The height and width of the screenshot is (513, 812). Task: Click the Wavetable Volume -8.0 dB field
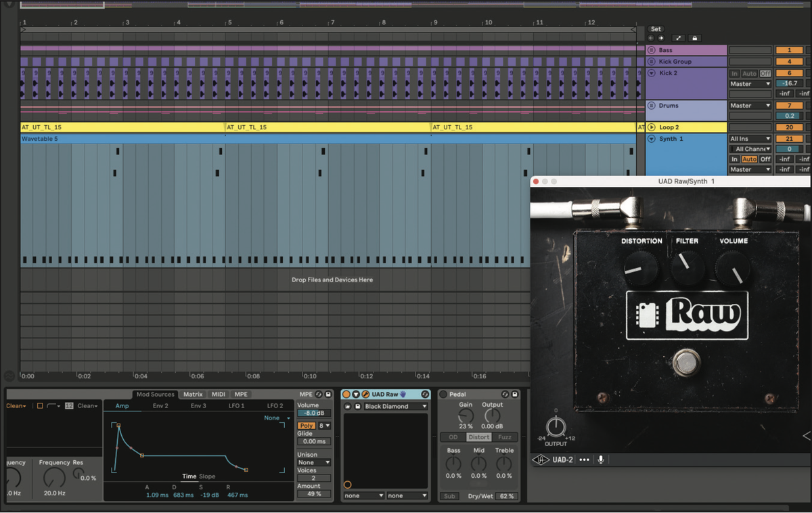point(314,413)
